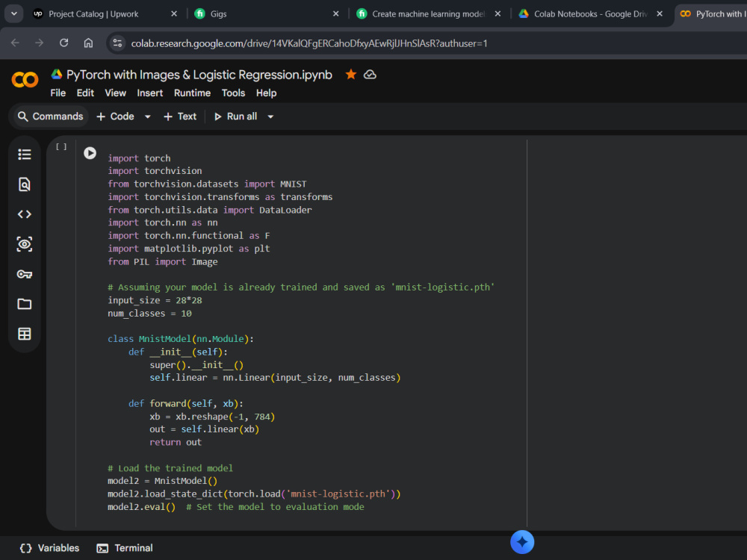The width and height of the screenshot is (747, 560).
Task: Toggle the notebook star icon
Action: click(x=351, y=74)
